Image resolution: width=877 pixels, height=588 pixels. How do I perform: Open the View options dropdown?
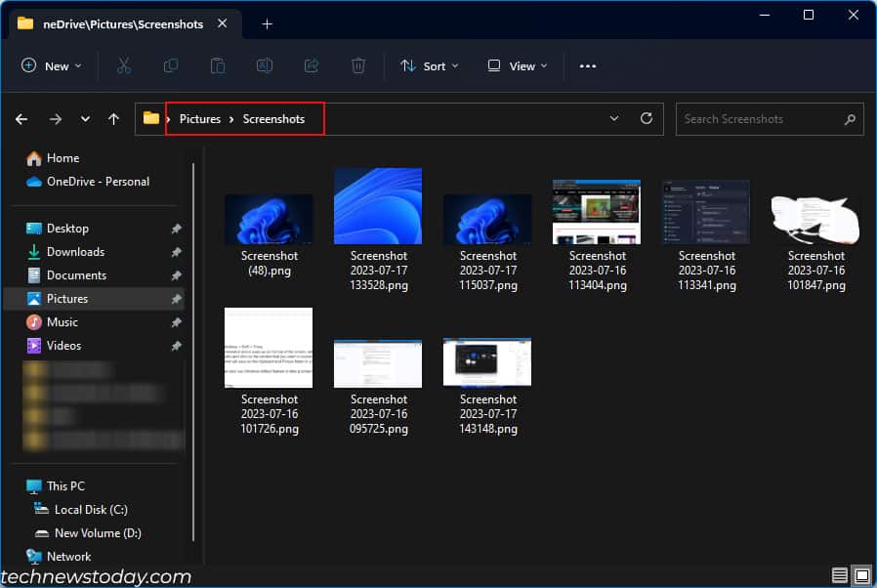[x=517, y=66]
